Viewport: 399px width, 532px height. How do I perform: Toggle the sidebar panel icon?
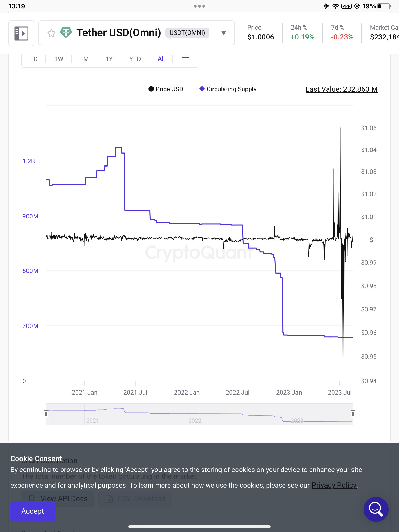coord(21,33)
